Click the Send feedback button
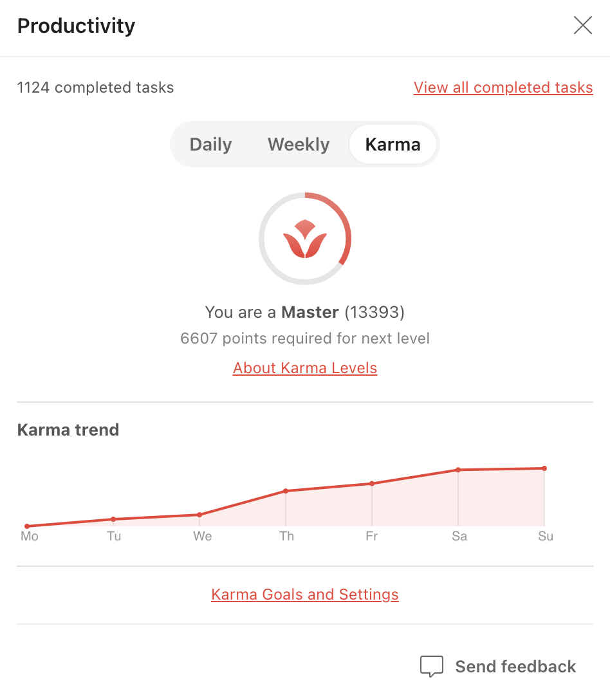The image size is (610, 700). [x=497, y=666]
